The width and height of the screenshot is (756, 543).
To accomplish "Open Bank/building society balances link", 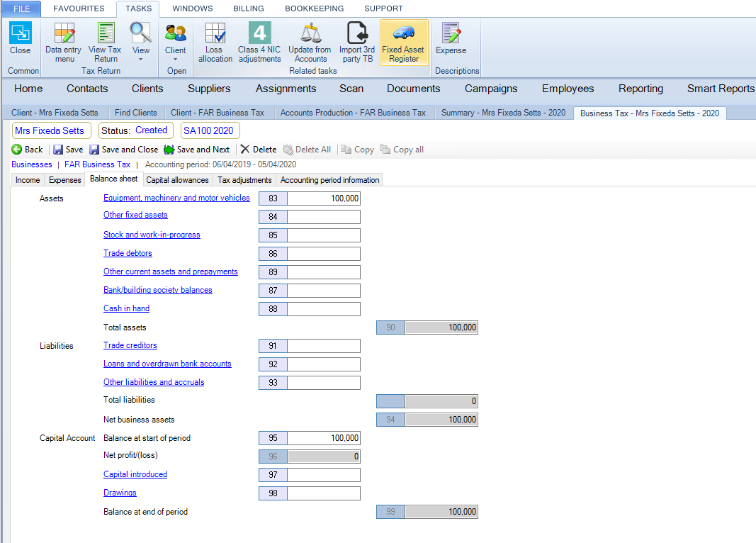I will 158,290.
